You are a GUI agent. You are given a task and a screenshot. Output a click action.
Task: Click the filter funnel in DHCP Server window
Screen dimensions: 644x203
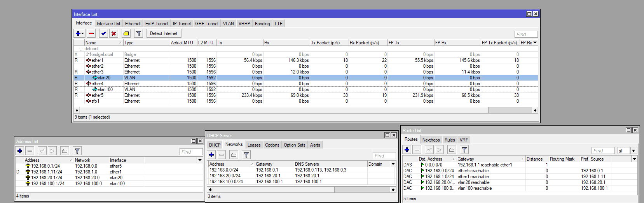[246, 155]
